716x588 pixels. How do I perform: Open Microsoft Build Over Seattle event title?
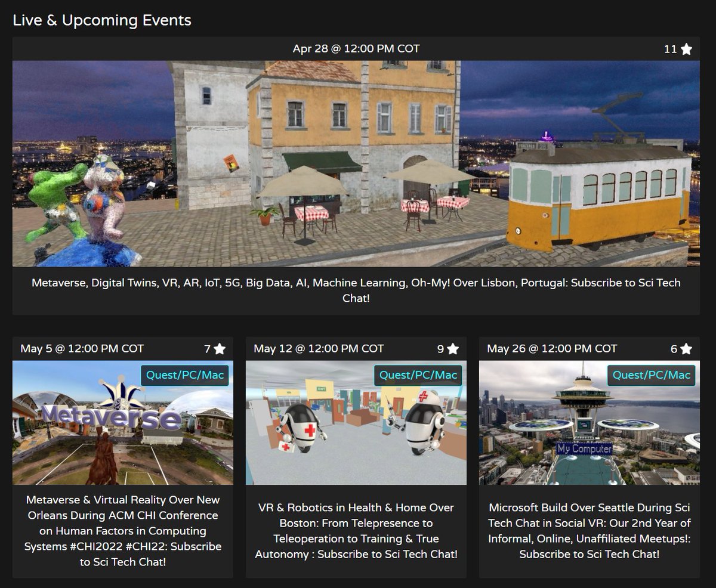click(590, 531)
